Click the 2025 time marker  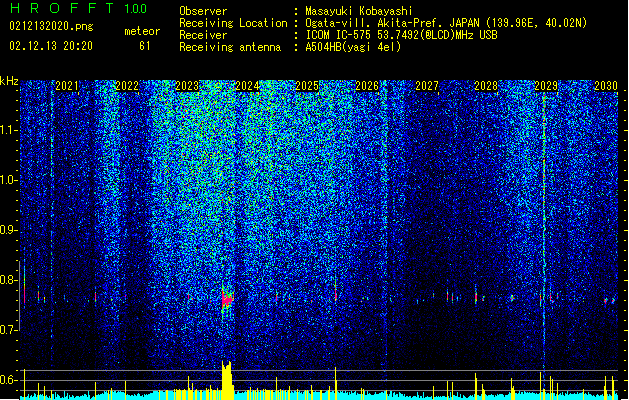click(307, 86)
